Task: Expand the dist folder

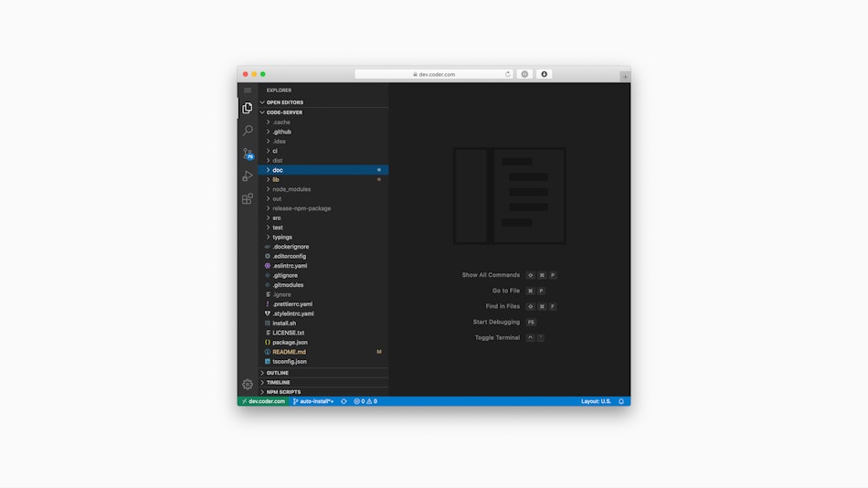Action: tap(323, 161)
